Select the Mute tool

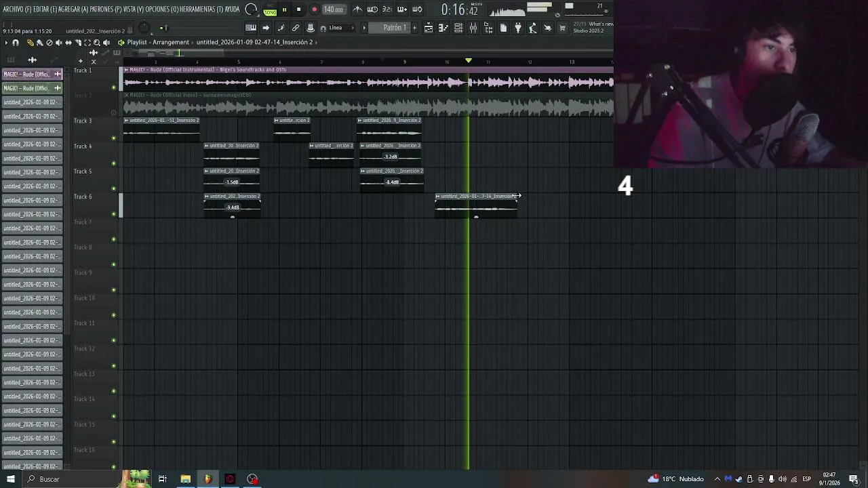[59, 43]
